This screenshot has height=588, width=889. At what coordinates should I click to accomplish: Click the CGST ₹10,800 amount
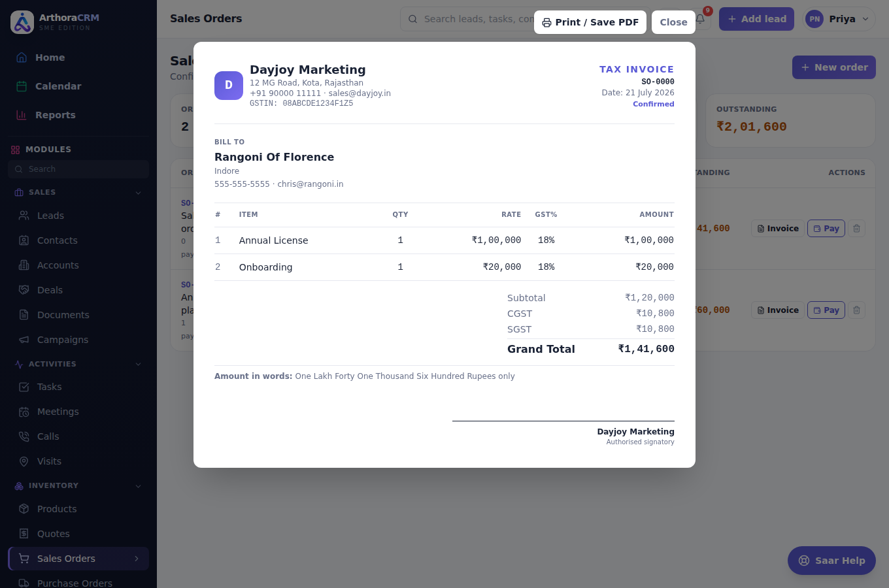655,314
